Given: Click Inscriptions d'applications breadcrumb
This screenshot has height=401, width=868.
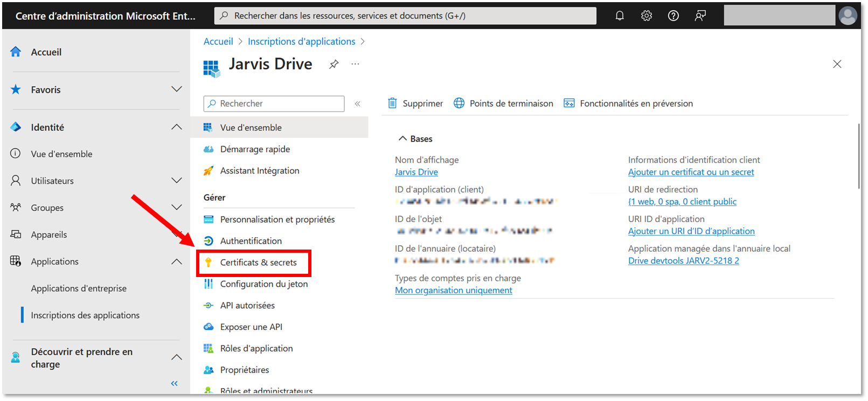Looking at the screenshot, I should [301, 42].
